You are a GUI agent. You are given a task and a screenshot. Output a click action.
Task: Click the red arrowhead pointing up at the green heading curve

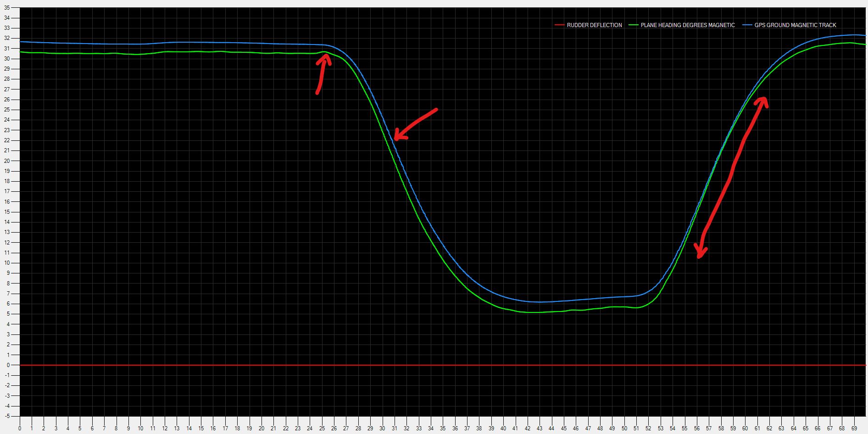325,59
